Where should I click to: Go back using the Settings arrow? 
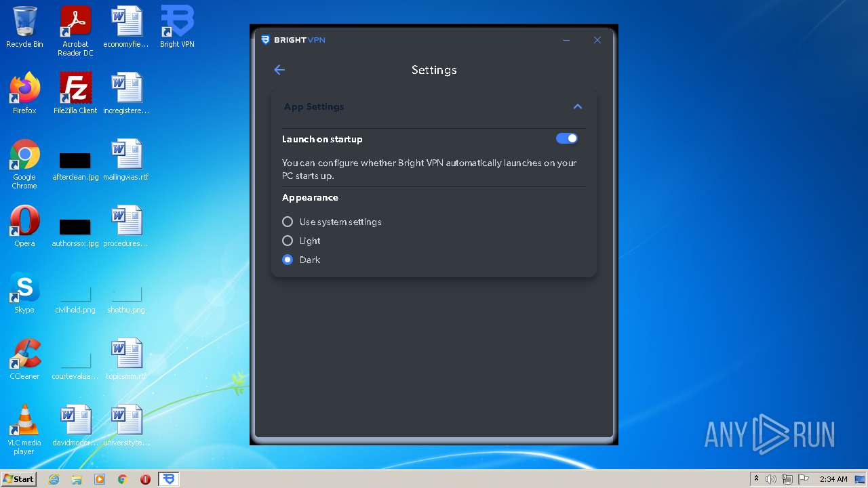279,70
